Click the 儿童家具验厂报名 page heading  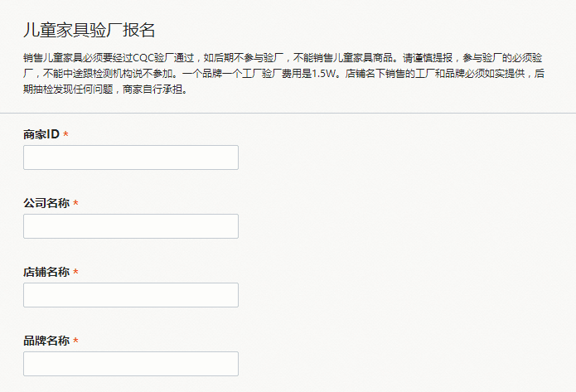click(89, 31)
